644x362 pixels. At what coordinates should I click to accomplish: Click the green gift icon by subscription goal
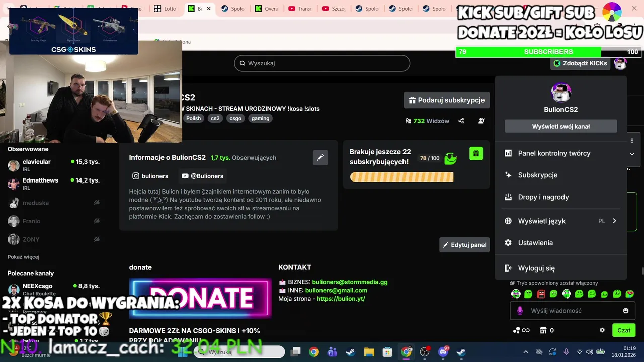pos(476,153)
